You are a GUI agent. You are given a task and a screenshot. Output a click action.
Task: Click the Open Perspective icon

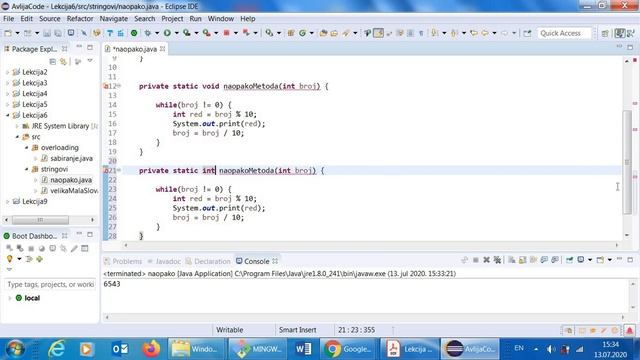[x=605, y=33]
